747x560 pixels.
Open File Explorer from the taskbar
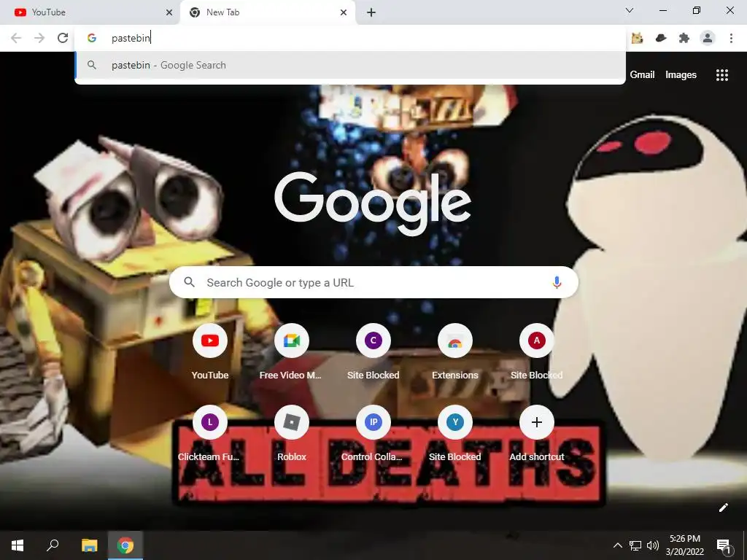[89, 545]
